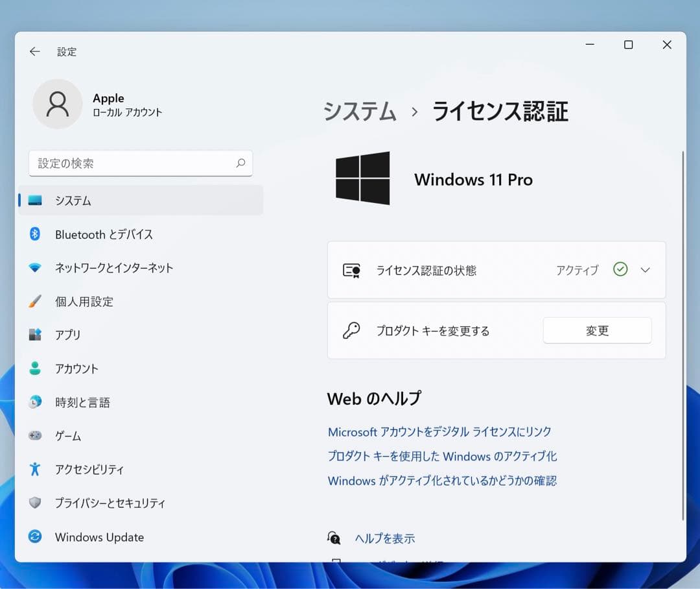
Task: Click the search magnifier icon
Action: pos(240,163)
